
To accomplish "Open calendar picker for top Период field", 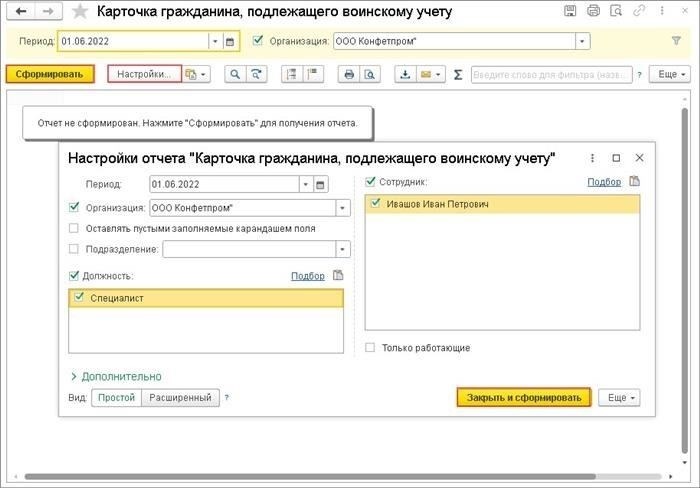I will [230, 42].
